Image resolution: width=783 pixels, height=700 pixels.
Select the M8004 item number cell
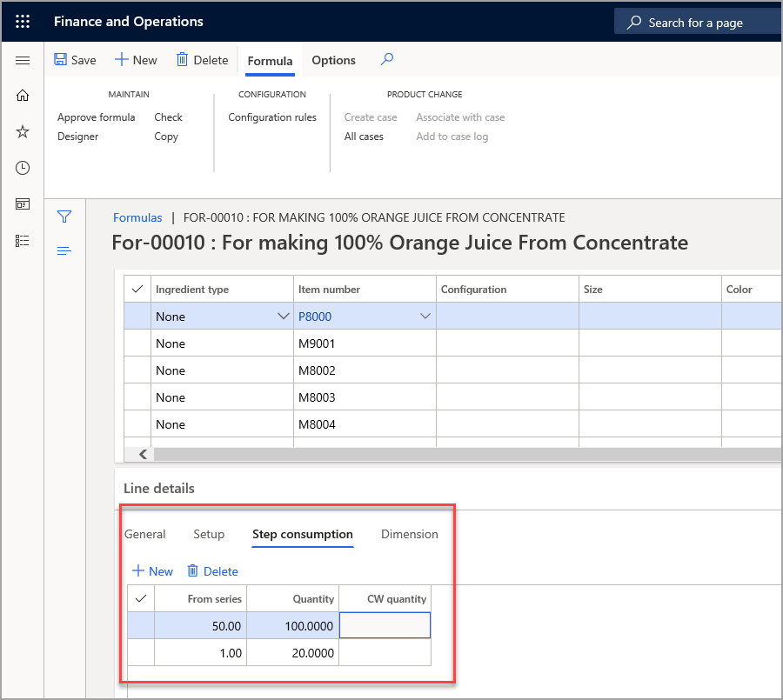click(x=365, y=423)
